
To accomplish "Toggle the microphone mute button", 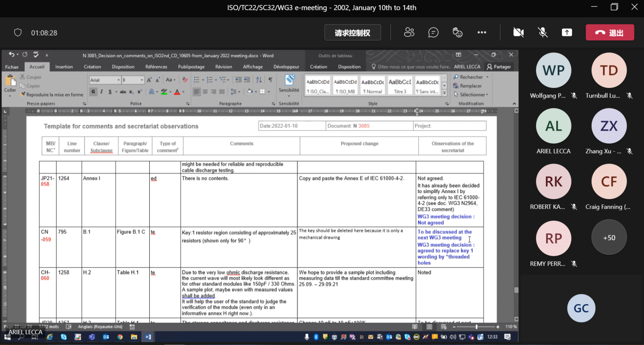I will [543, 33].
